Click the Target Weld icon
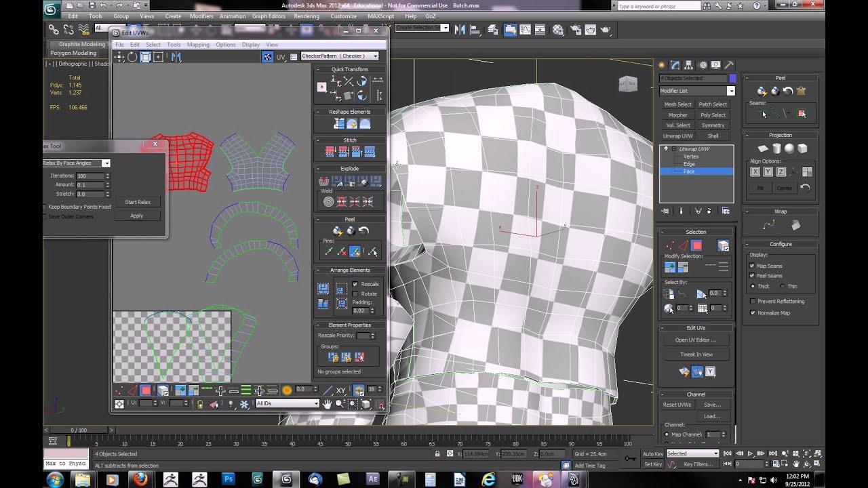The height and width of the screenshot is (488, 868). tap(328, 201)
